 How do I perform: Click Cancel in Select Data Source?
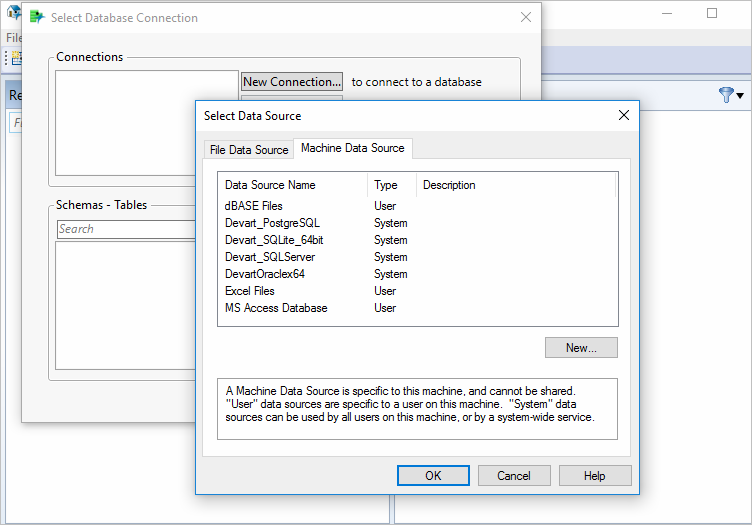(514, 476)
